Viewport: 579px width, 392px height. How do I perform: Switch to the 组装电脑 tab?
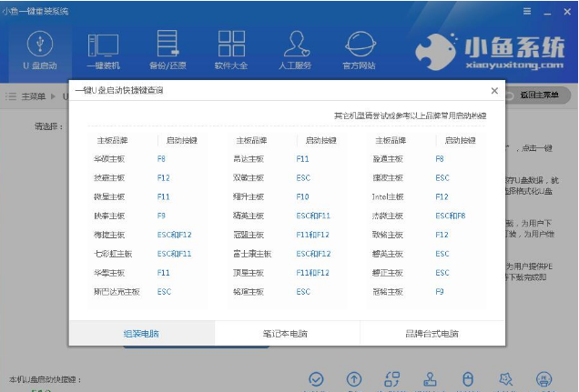coord(141,334)
